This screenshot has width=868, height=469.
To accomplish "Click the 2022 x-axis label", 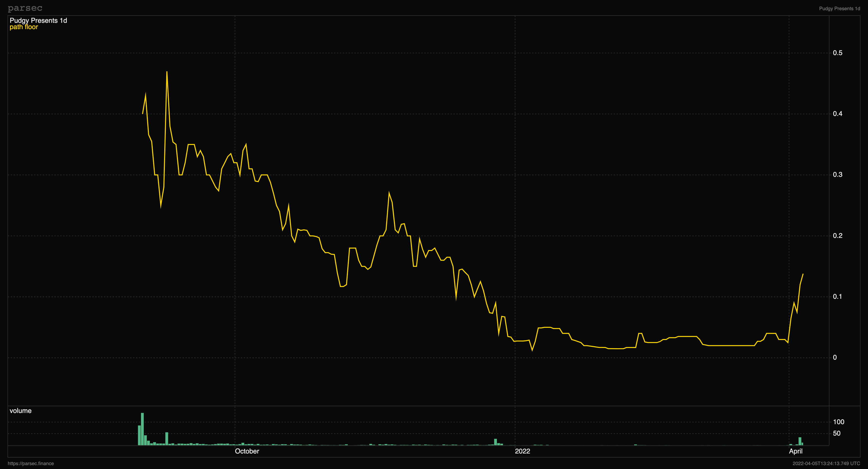I will tap(522, 451).
